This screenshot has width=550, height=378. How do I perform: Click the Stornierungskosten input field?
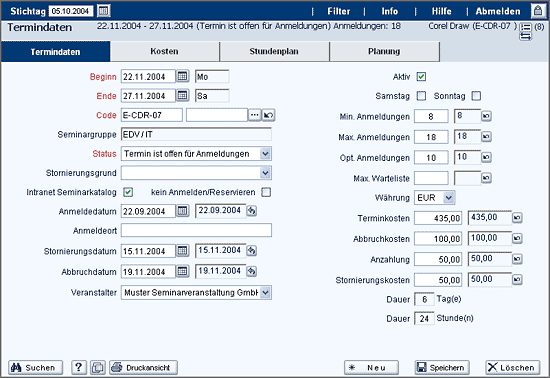438,280
